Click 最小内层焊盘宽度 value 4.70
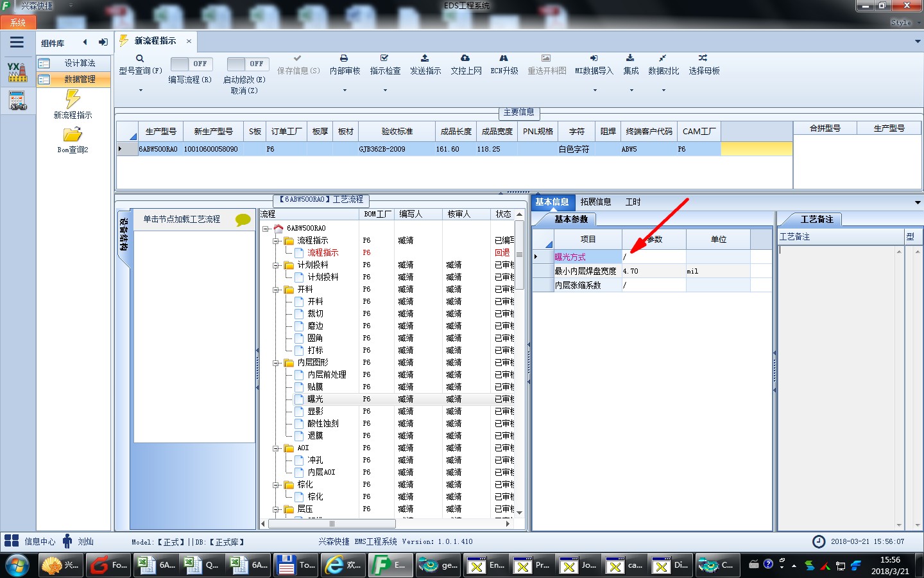This screenshot has height=578, width=924. point(653,271)
